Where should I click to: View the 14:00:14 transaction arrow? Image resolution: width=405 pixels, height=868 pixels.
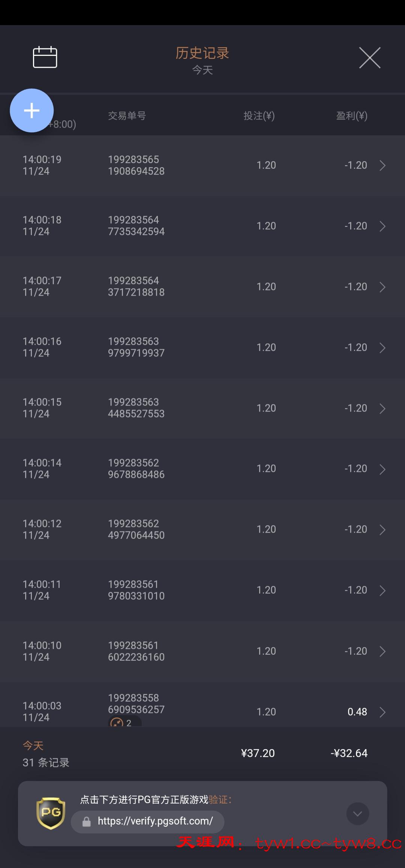[382, 469]
